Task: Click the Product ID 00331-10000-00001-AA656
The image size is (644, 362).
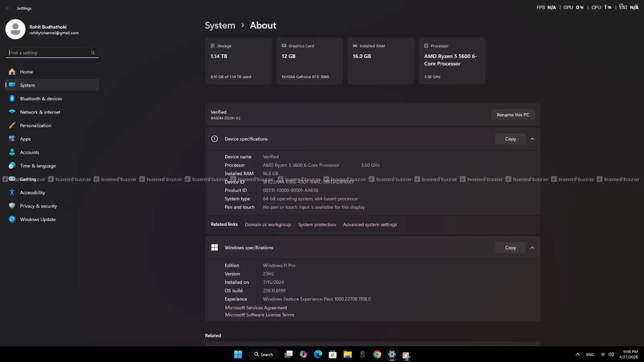Action: click(x=291, y=190)
